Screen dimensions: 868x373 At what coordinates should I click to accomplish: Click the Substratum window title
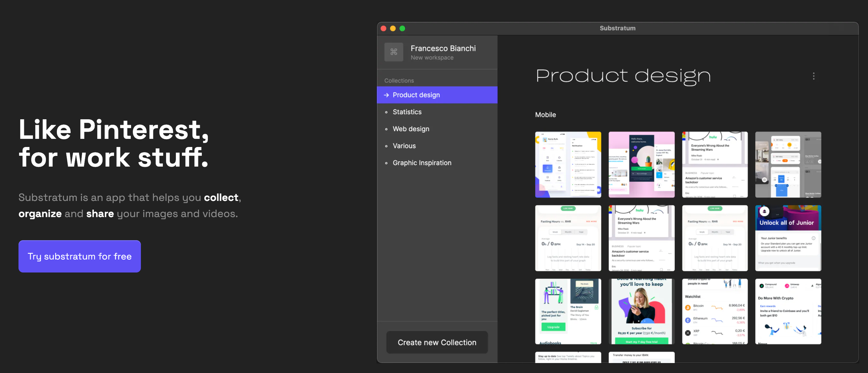click(x=618, y=28)
